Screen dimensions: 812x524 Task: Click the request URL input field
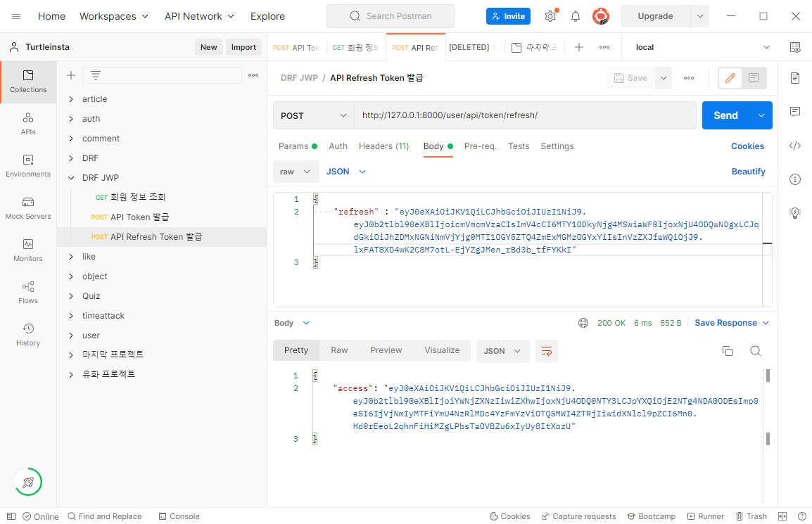pyautogui.click(x=525, y=115)
